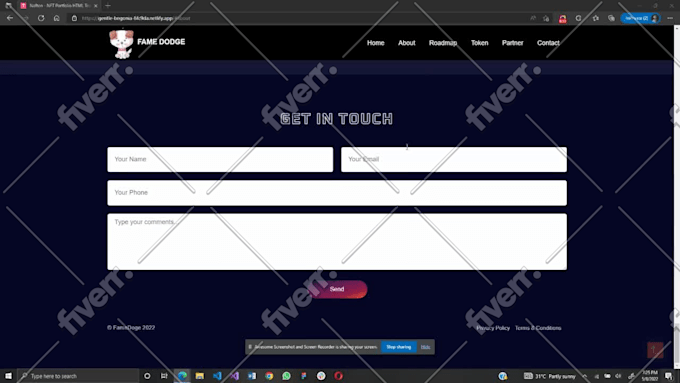Expand hidden system tray icons
This screenshot has height=383, width=680.
[585, 376]
